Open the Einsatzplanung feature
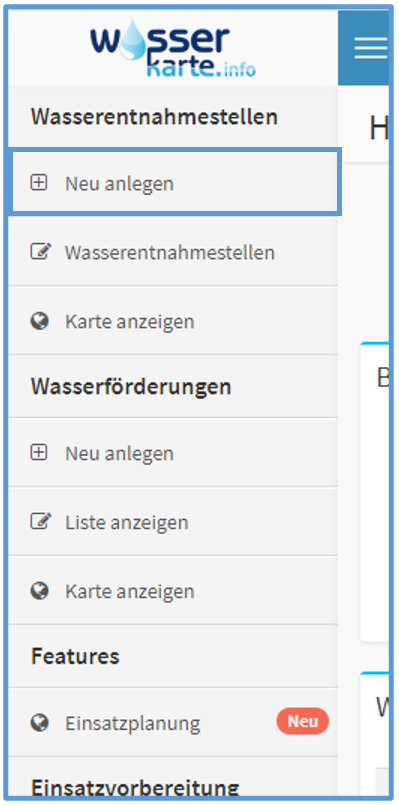Screen dimensions: 399x805 173,722
